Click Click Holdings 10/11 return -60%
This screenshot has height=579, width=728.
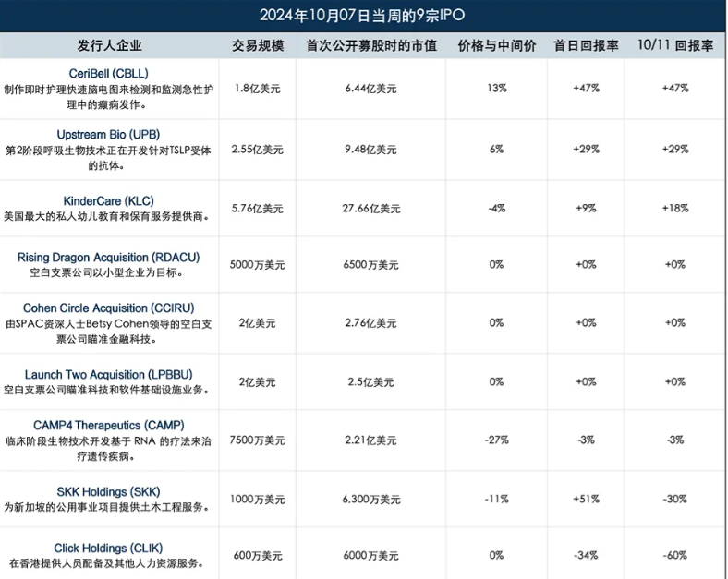point(675,555)
